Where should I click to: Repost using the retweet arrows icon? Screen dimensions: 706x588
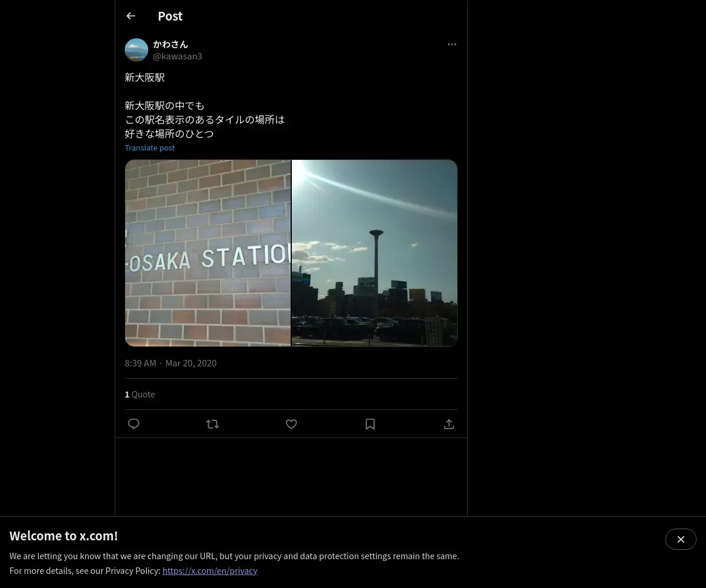click(x=212, y=424)
